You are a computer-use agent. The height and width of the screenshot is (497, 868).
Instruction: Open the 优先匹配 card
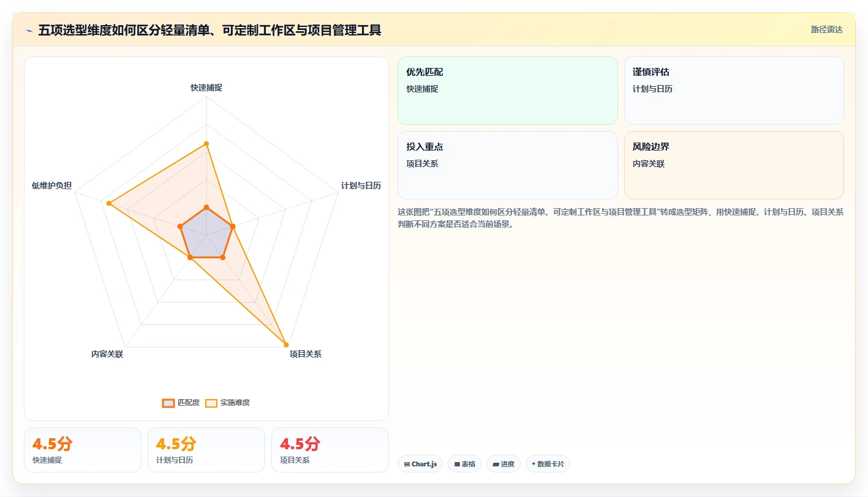tap(508, 91)
